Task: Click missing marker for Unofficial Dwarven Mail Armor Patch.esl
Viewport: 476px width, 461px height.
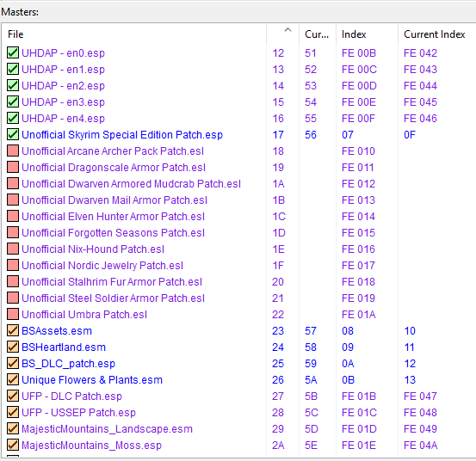Action: (x=13, y=200)
